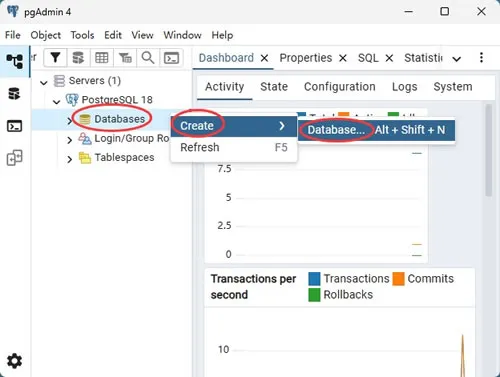Click the View Data table toolbar icon

coord(102,58)
